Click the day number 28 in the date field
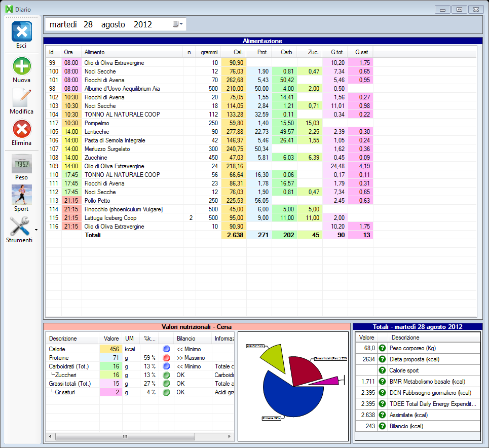The height and width of the screenshot is (448, 489). pyautogui.click(x=88, y=24)
